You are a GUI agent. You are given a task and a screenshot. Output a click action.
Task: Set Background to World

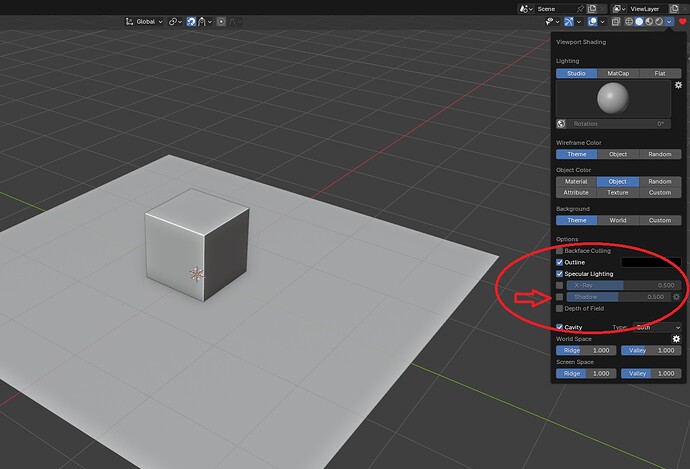click(618, 220)
